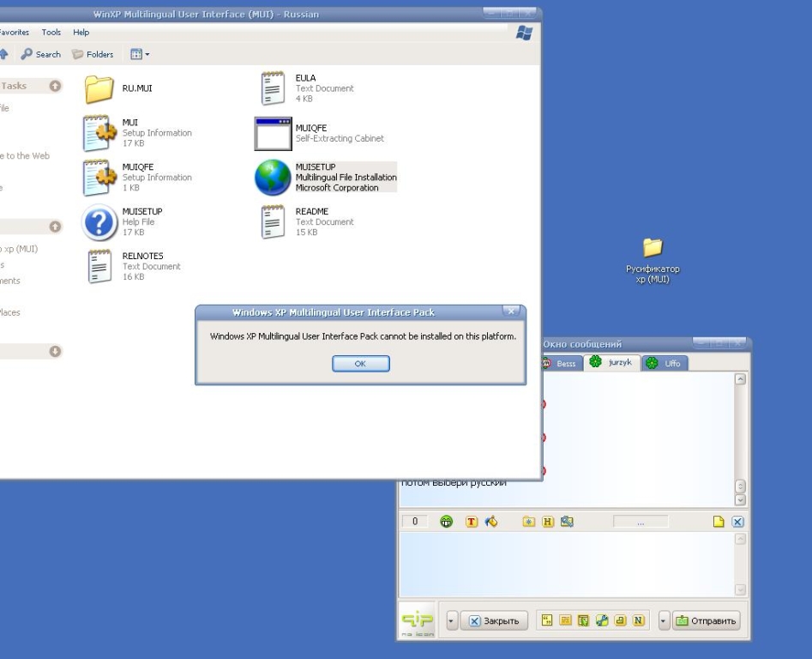Click the Search toolbar button in Explorer

click(x=41, y=54)
